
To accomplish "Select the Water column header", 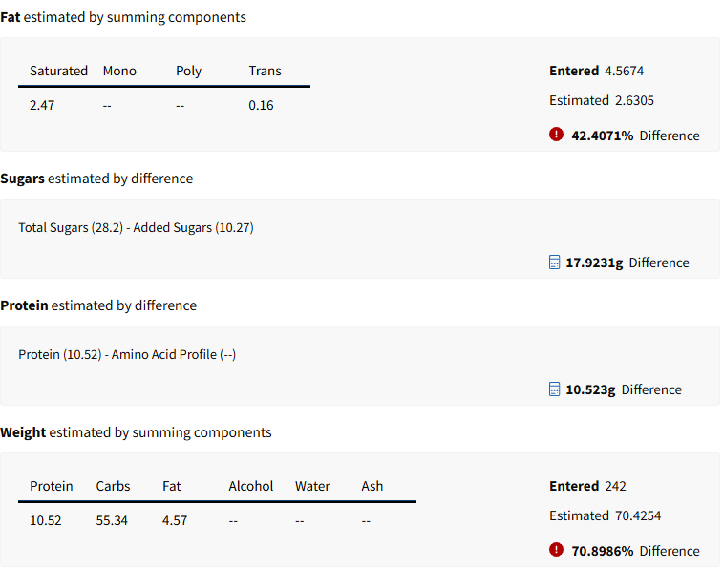I will (312, 486).
